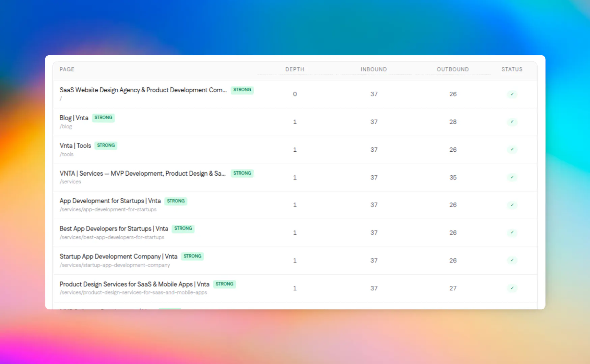
Task: Click the STATUS column header
Action: [x=512, y=69]
